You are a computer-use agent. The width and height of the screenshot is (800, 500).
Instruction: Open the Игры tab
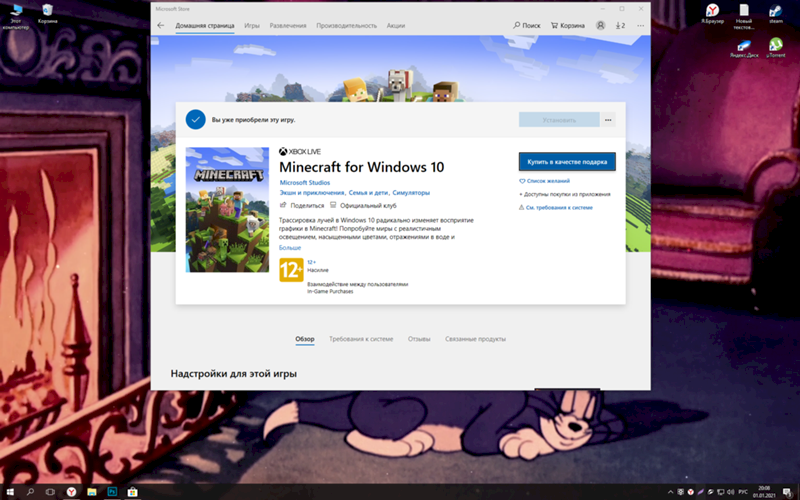pos(252,26)
